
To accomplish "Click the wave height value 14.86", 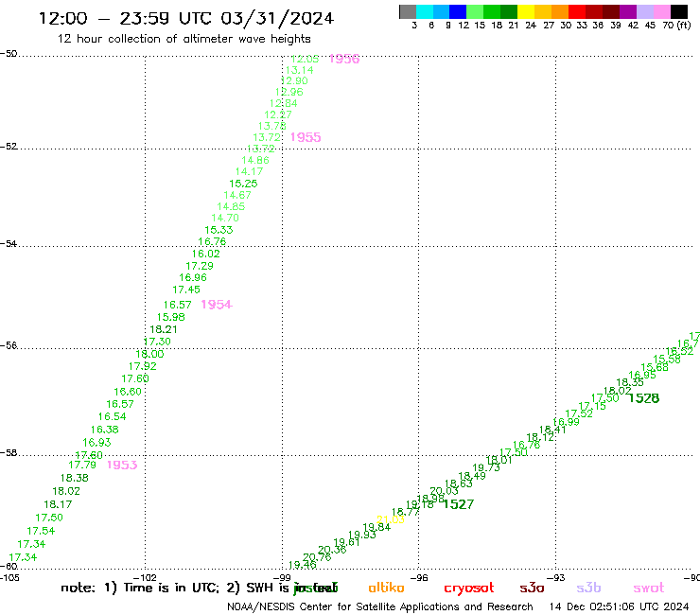I will click(255, 160).
